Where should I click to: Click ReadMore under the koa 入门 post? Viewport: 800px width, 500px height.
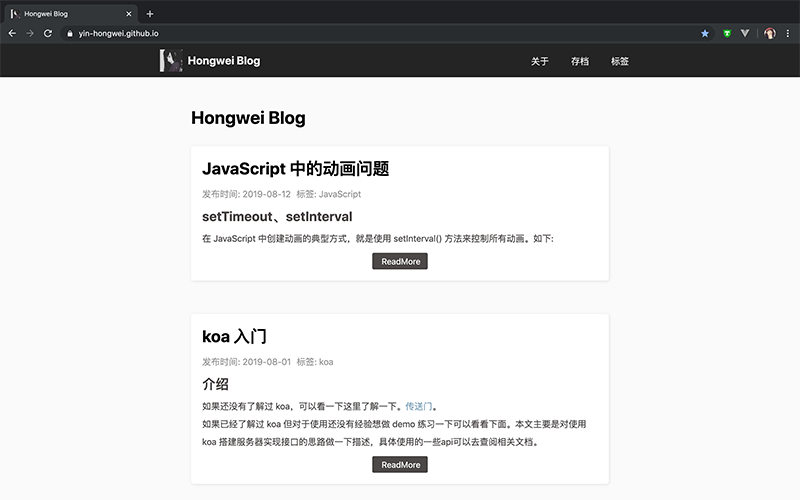(400, 464)
